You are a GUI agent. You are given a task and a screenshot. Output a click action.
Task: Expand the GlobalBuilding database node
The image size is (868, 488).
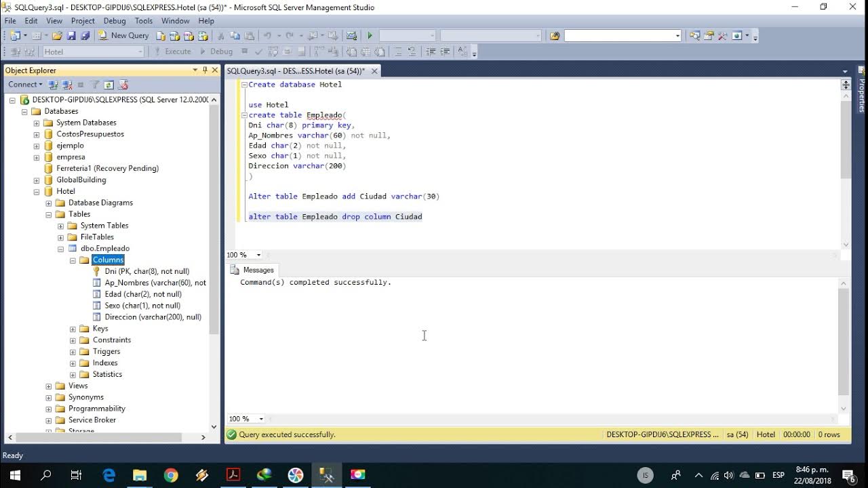(x=37, y=180)
